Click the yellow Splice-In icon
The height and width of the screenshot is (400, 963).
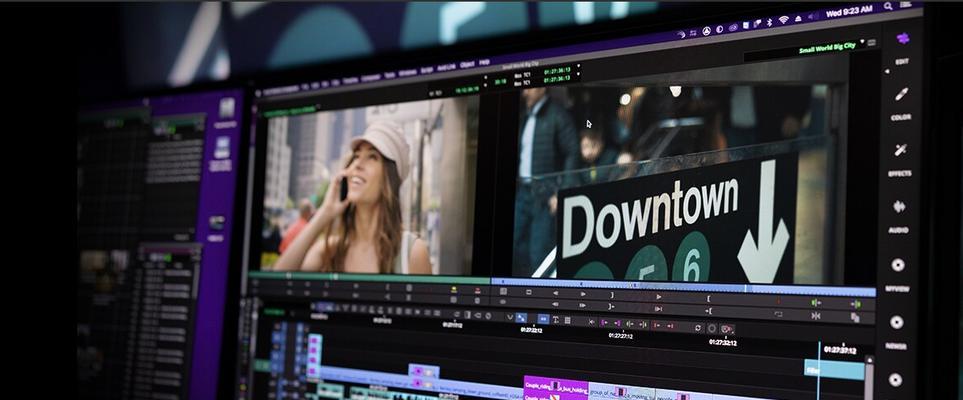pyautogui.click(x=454, y=289)
